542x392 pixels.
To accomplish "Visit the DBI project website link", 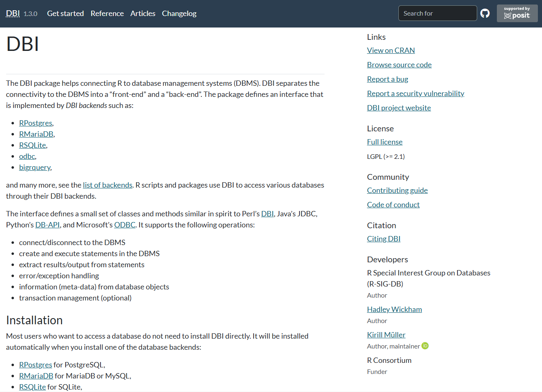I will 399,108.
